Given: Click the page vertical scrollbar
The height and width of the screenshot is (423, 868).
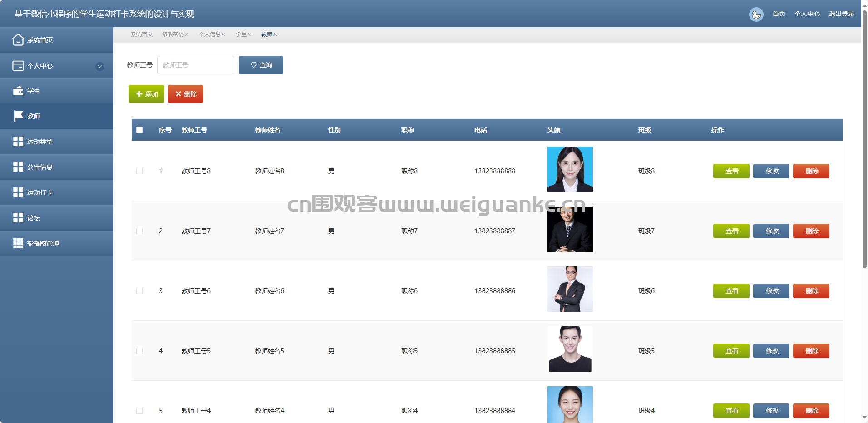Looking at the screenshot, I should pyautogui.click(x=864, y=136).
